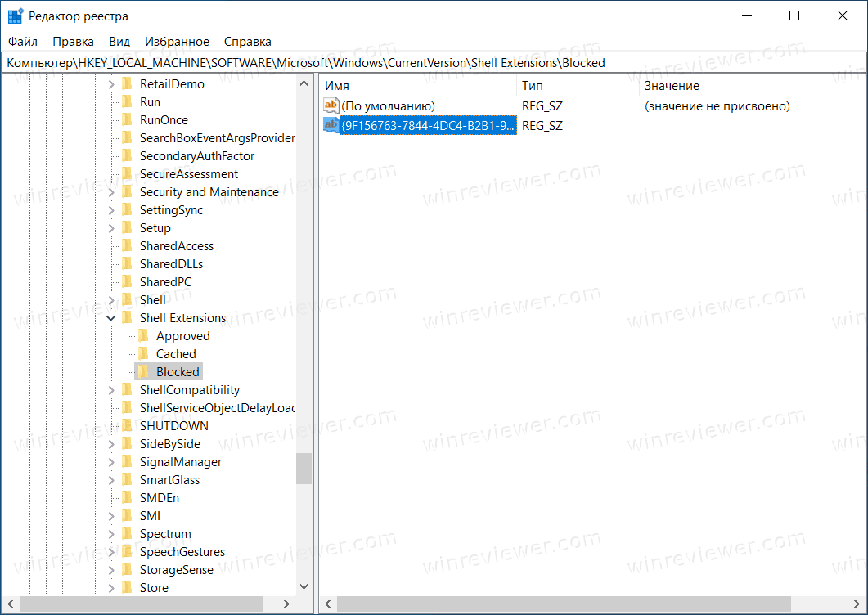The height and width of the screenshot is (615, 868).
Task: Click the string value icon of the default entry
Action: coord(331,105)
